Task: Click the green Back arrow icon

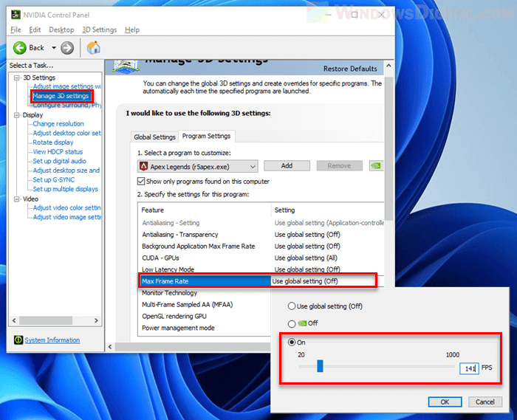Action: (20, 48)
